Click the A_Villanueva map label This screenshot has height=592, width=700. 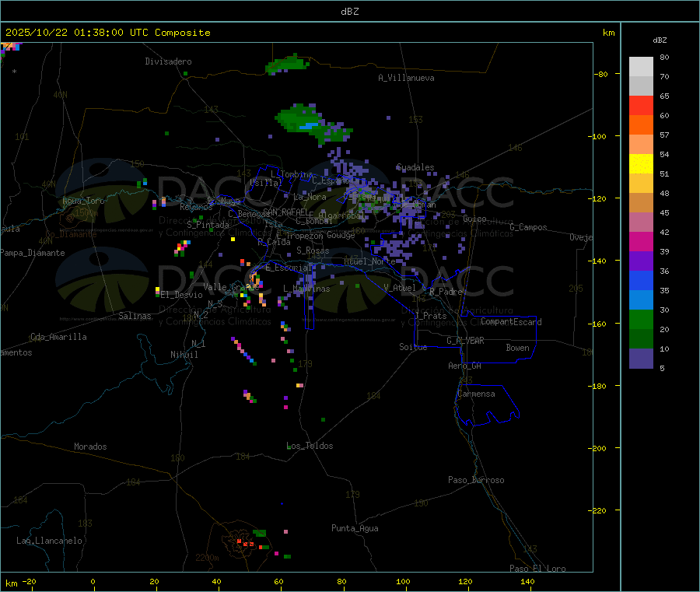pyautogui.click(x=406, y=78)
